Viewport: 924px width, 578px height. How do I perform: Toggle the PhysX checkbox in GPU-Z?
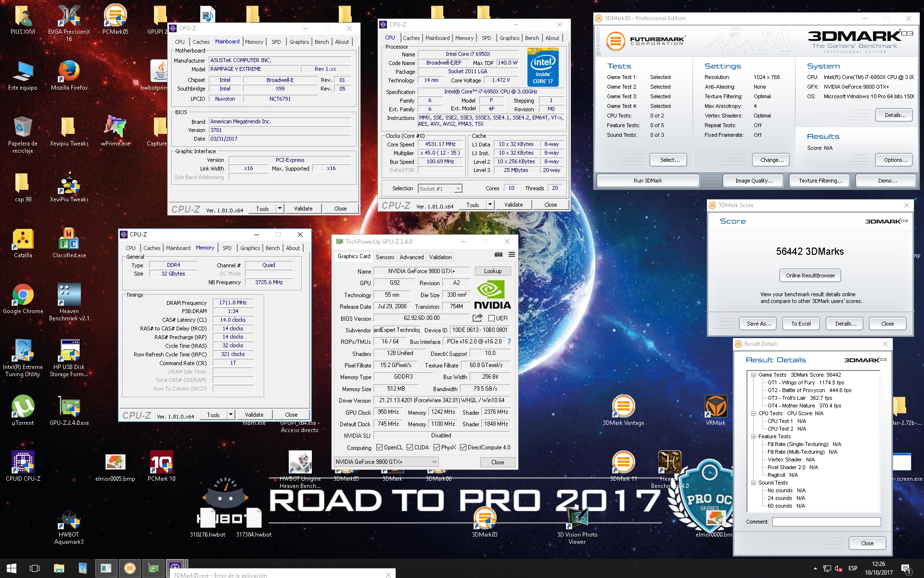[436, 447]
